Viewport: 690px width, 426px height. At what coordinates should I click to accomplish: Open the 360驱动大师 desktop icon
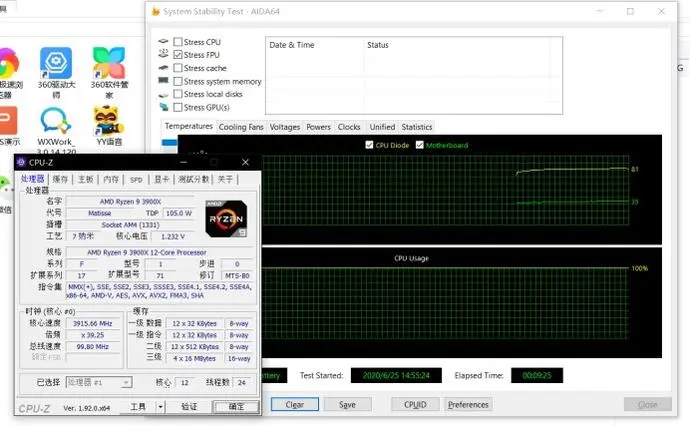click(x=56, y=72)
